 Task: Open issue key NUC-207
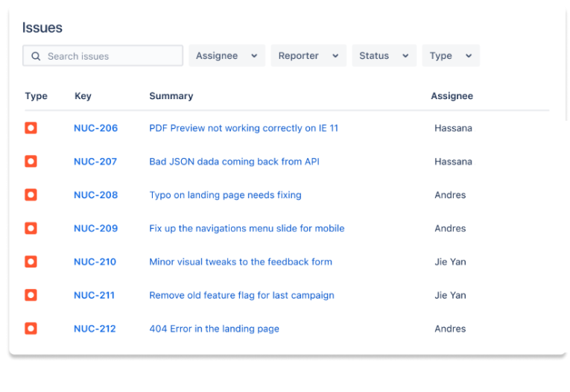coord(95,162)
